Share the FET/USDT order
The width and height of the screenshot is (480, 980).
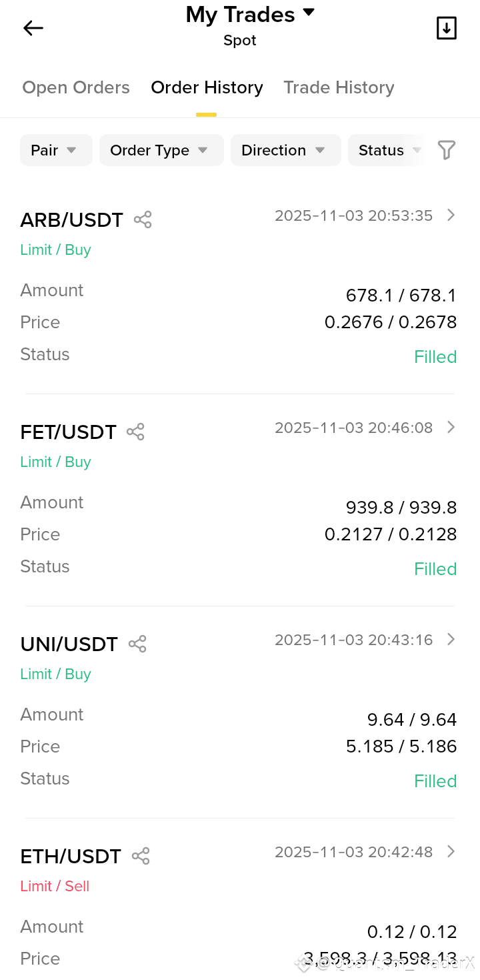click(x=135, y=432)
